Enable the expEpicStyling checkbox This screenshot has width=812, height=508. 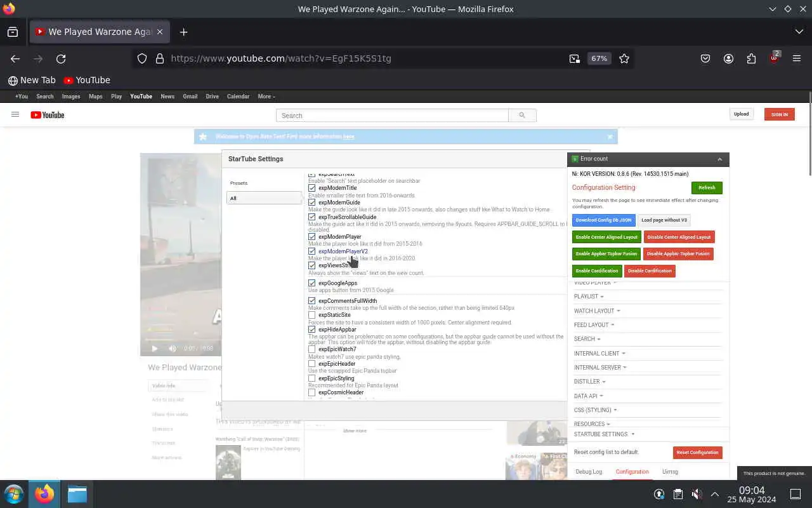311,378
